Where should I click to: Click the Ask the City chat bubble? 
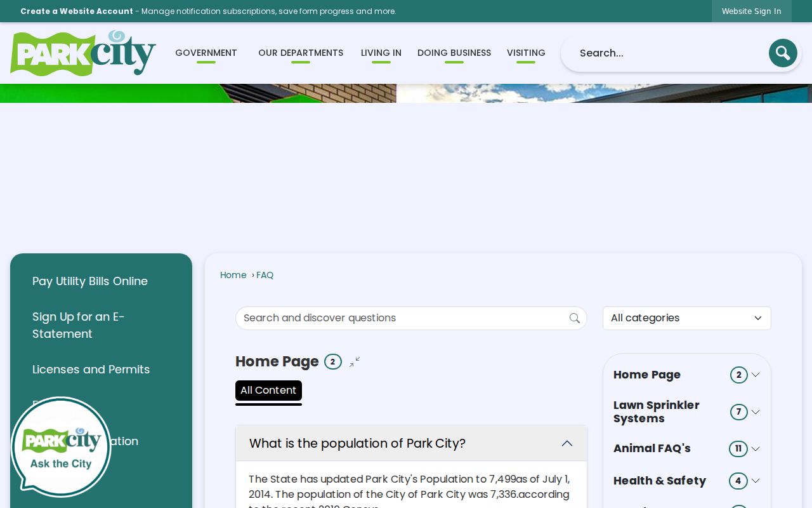[x=61, y=447]
